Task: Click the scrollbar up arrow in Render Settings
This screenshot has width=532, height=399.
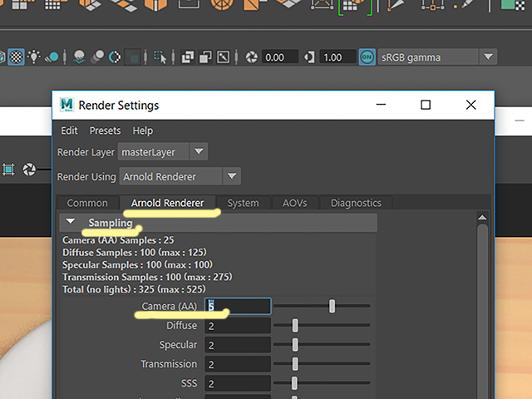Action: pos(482,217)
